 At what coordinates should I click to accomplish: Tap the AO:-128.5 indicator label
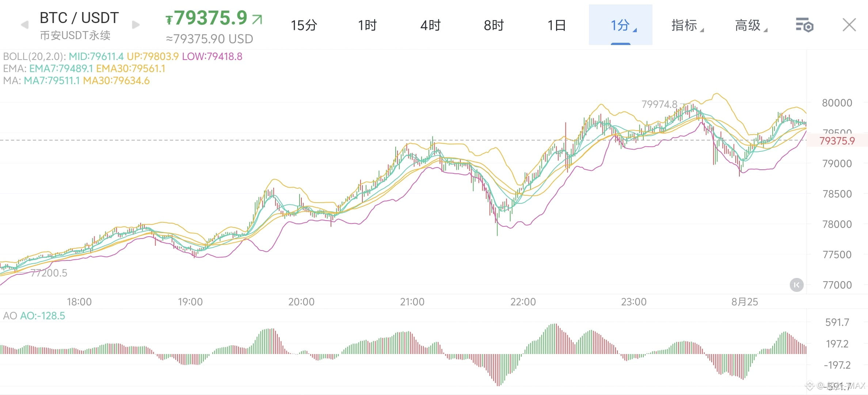point(42,316)
